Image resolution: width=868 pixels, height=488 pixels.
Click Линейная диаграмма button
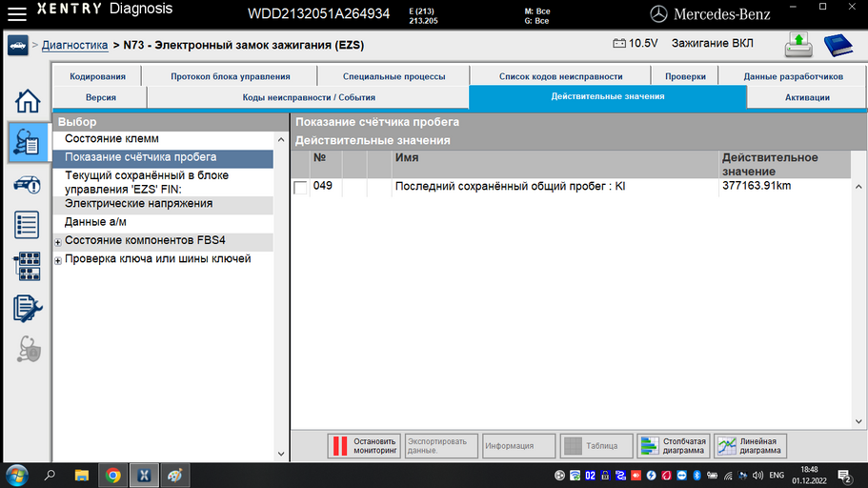tap(750, 446)
